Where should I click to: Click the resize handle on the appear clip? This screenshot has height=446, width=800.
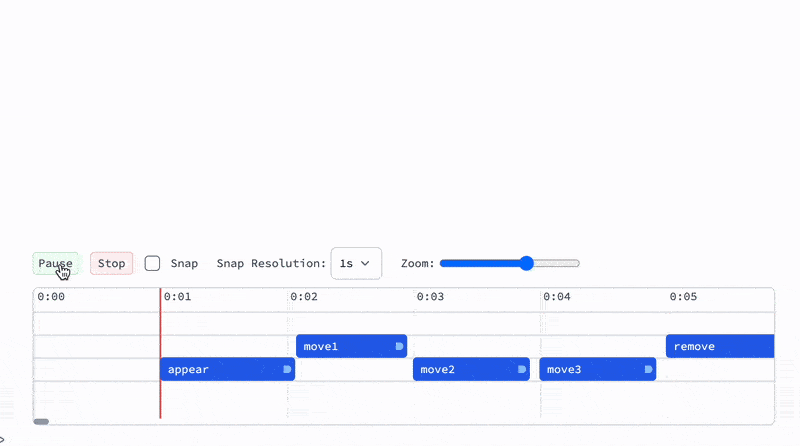[x=287, y=369]
